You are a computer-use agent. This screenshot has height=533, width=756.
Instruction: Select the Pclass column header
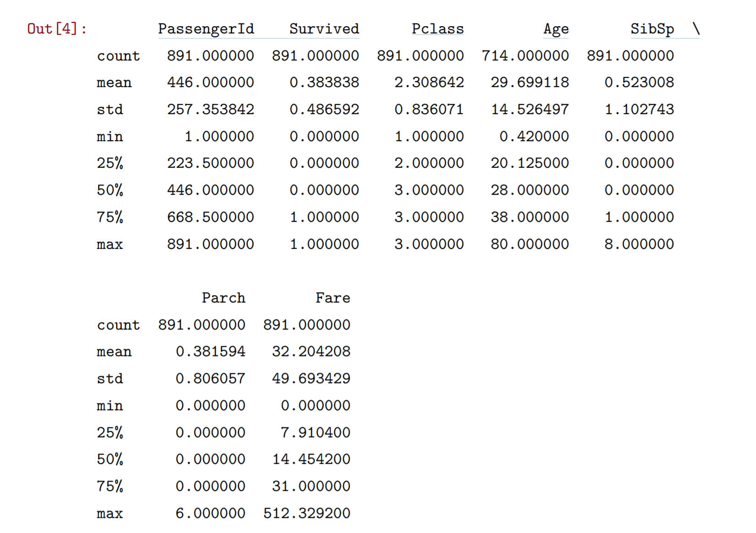[x=437, y=29]
